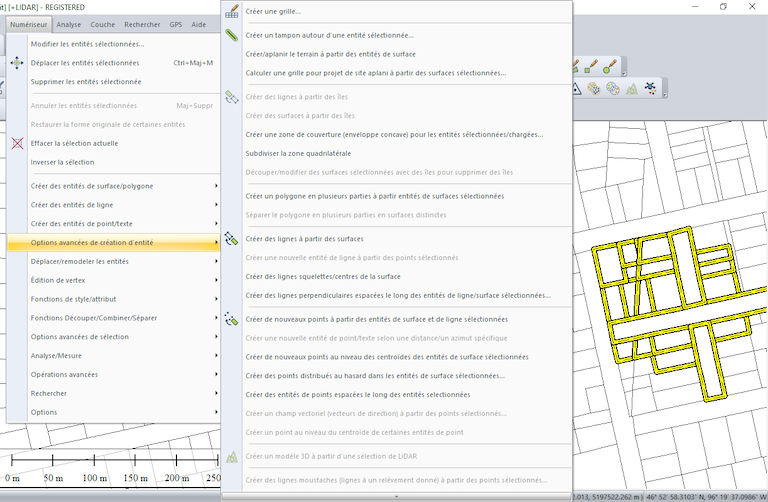Screen dimensions: 768x502
Task: Click pencil with green circle draw tool
Action: [609, 67]
